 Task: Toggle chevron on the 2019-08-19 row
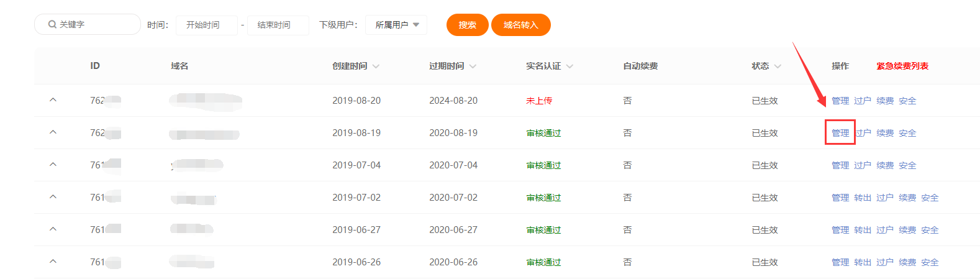point(53,132)
